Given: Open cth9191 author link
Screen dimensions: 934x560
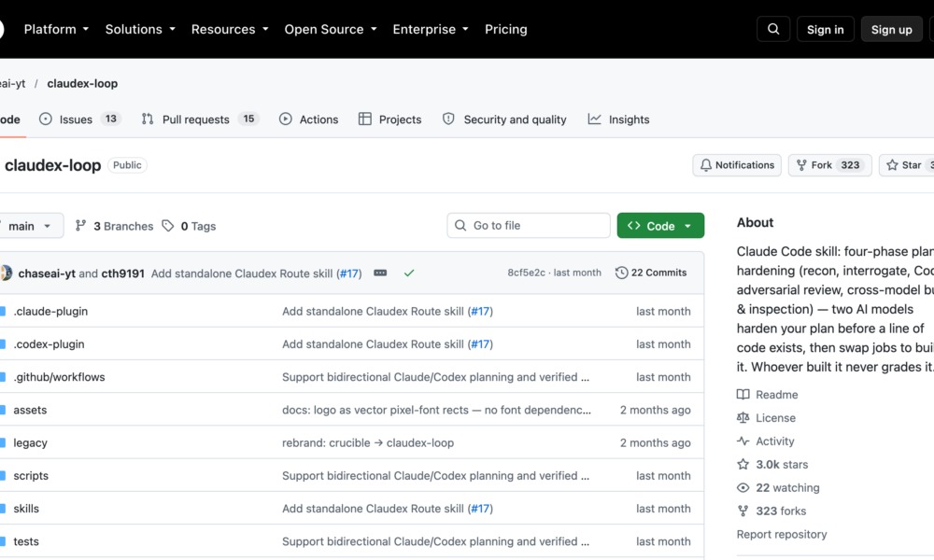Looking at the screenshot, I should (x=122, y=273).
